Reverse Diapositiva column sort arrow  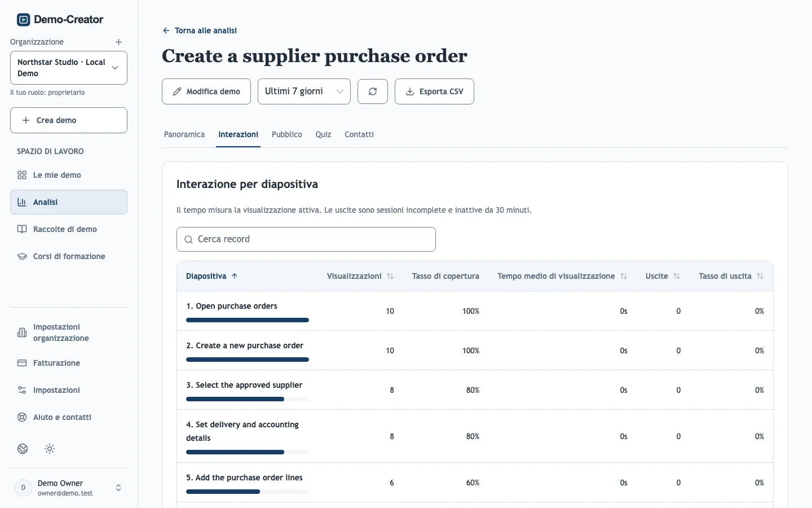[235, 276]
